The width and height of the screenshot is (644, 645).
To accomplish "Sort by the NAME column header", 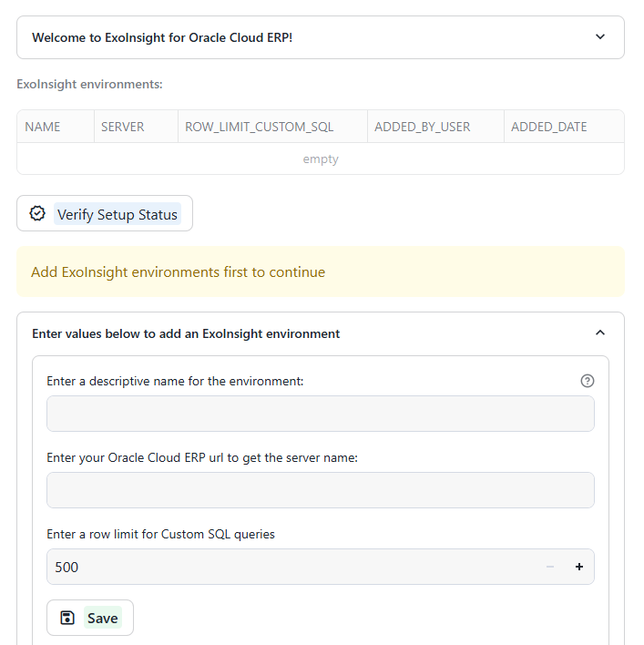I will coord(56,127).
